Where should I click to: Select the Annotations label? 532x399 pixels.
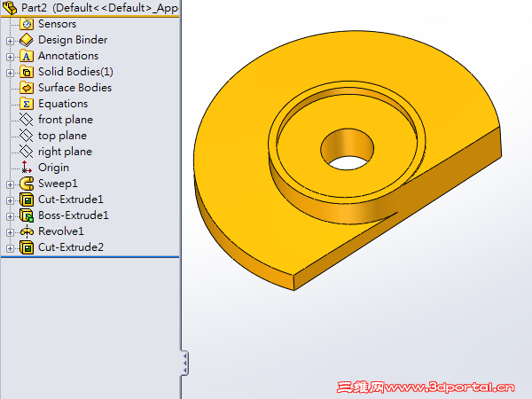[x=68, y=56]
